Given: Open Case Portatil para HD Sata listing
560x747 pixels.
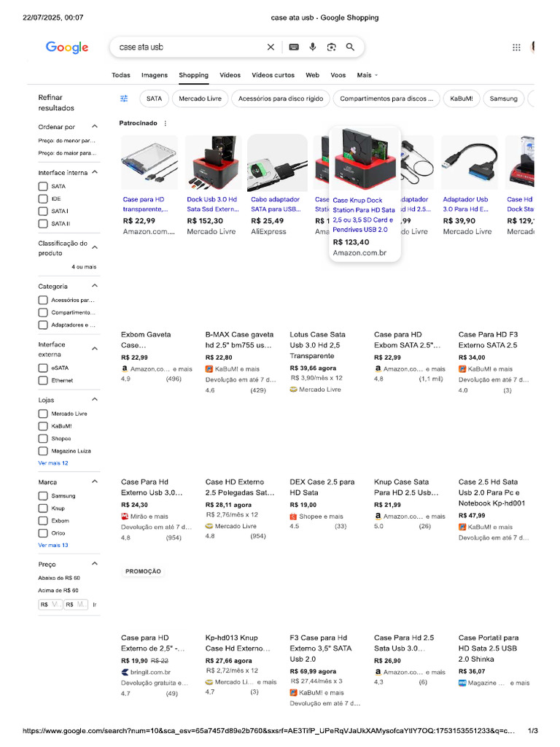Looking at the screenshot, I should 489,649.
